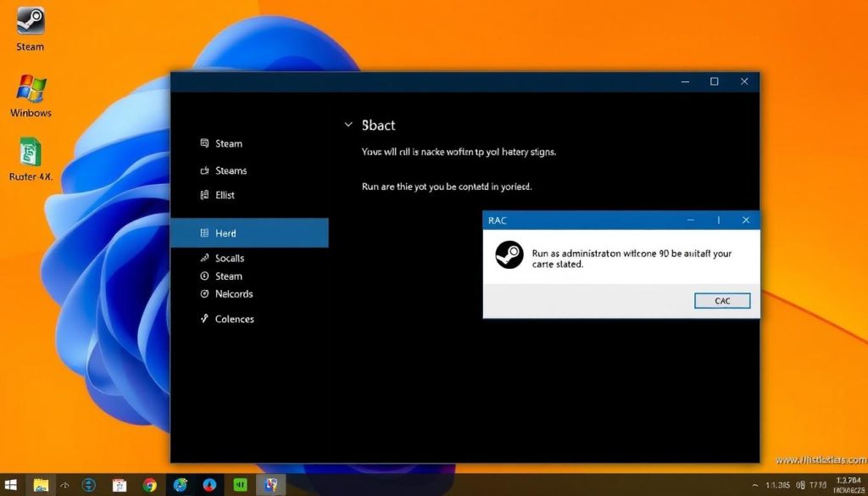
Task: Collapse the Sbact section chevron
Action: click(348, 125)
